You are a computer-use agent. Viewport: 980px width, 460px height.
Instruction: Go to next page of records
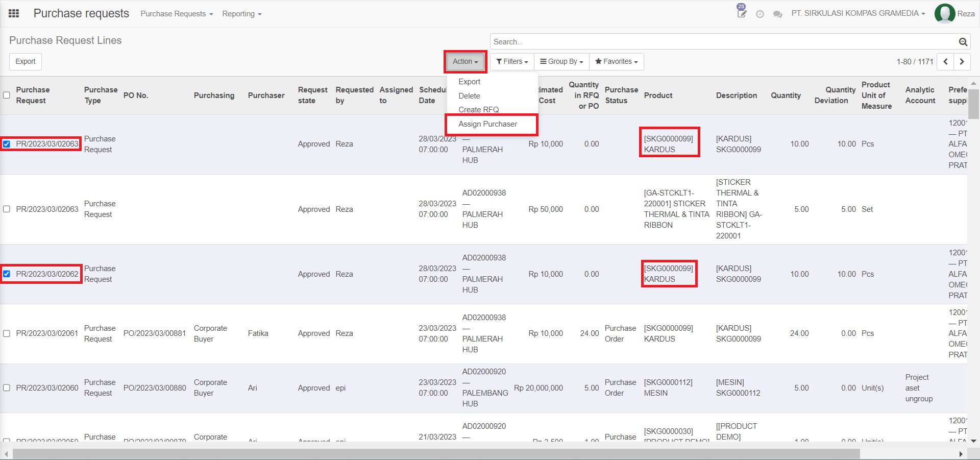[962, 62]
